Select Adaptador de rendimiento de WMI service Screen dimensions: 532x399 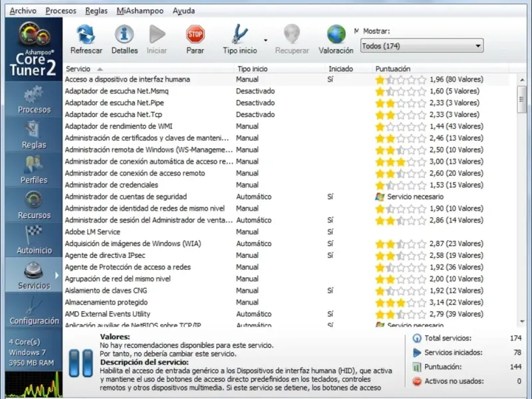(x=287, y=126)
